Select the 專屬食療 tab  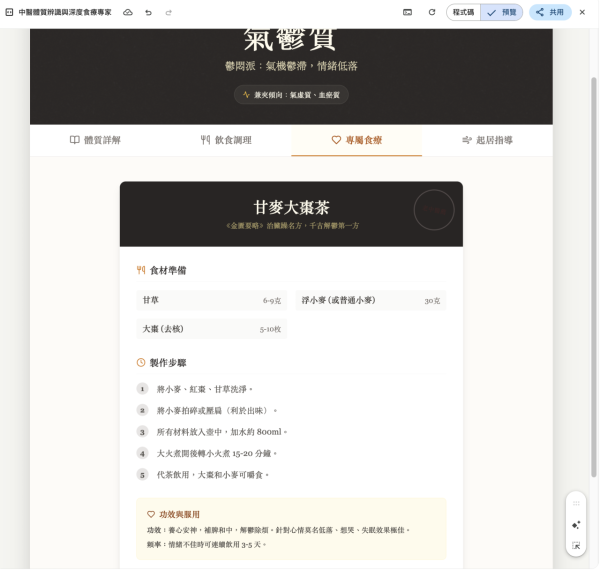pos(357,140)
